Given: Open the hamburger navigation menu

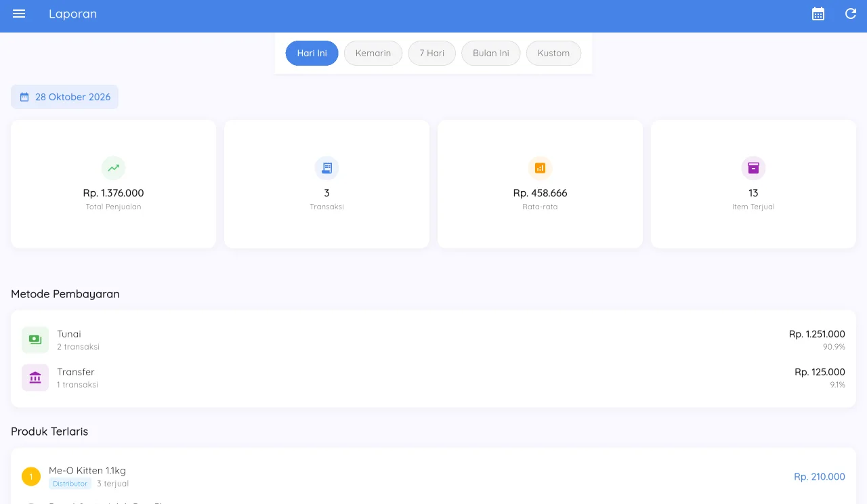Looking at the screenshot, I should (19, 14).
